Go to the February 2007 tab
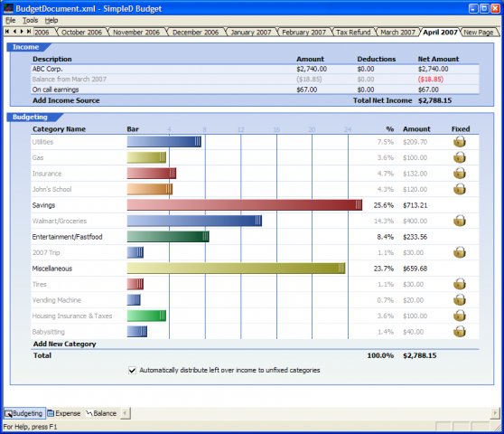The height and width of the screenshot is (434, 504). click(304, 33)
